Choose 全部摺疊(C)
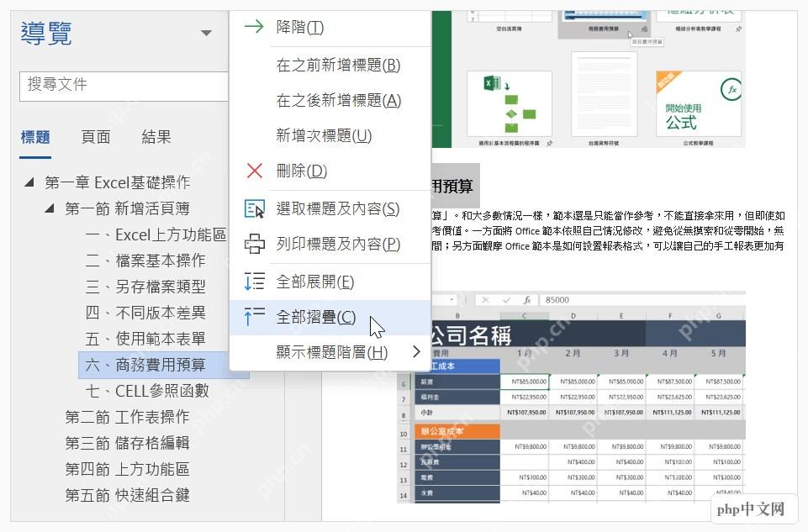Image resolution: width=808 pixels, height=532 pixels. [x=330, y=317]
